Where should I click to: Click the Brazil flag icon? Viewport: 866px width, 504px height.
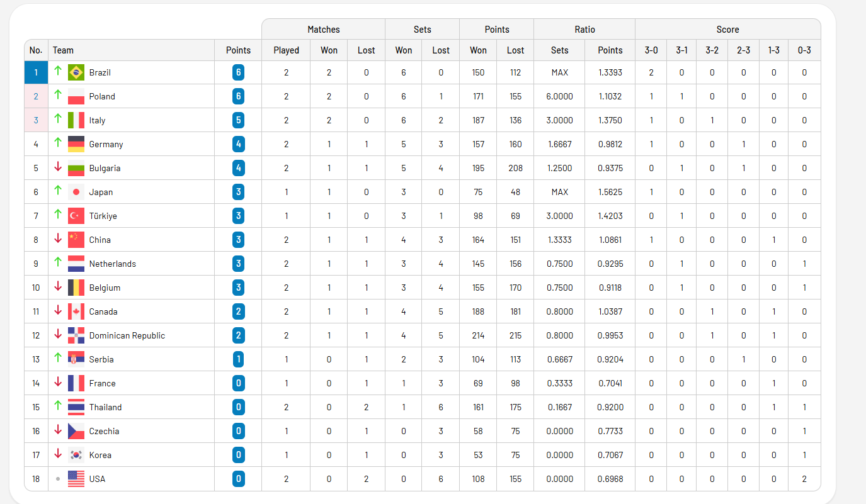coord(76,72)
